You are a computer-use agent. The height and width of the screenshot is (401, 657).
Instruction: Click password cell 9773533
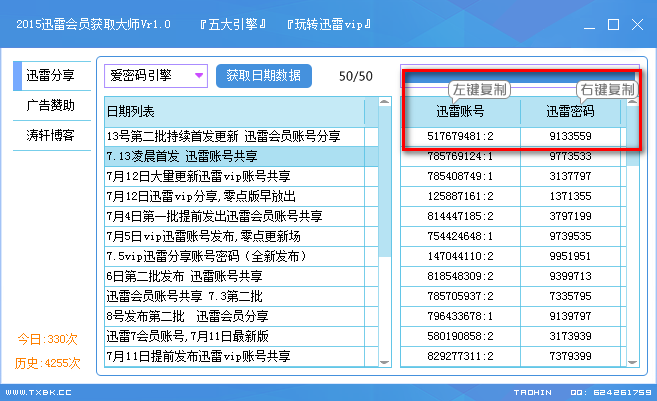click(x=570, y=156)
